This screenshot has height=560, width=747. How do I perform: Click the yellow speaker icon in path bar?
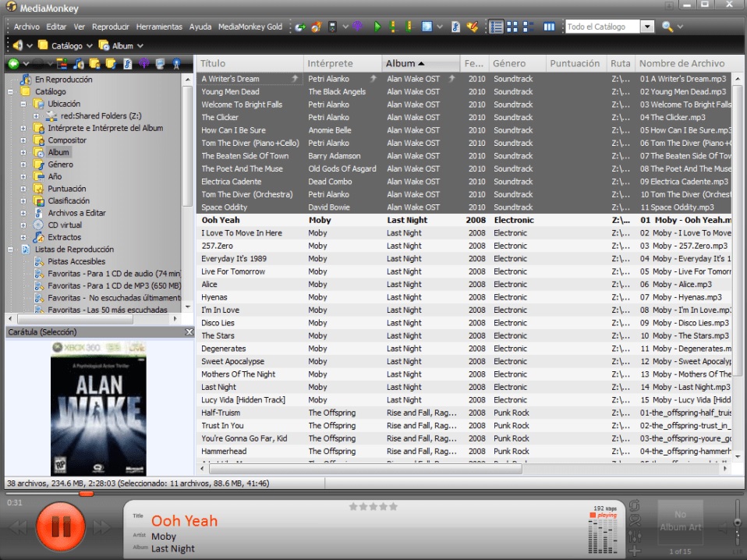tap(18, 45)
